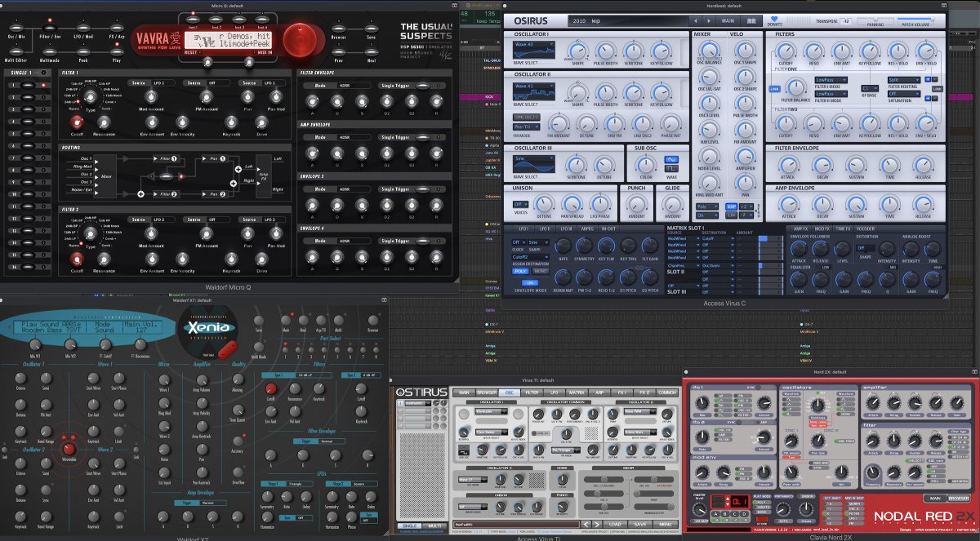The height and width of the screenshot is (541, 980).
Task: Go to the Prev preset in Micro Q
Action: click(338, 51)
